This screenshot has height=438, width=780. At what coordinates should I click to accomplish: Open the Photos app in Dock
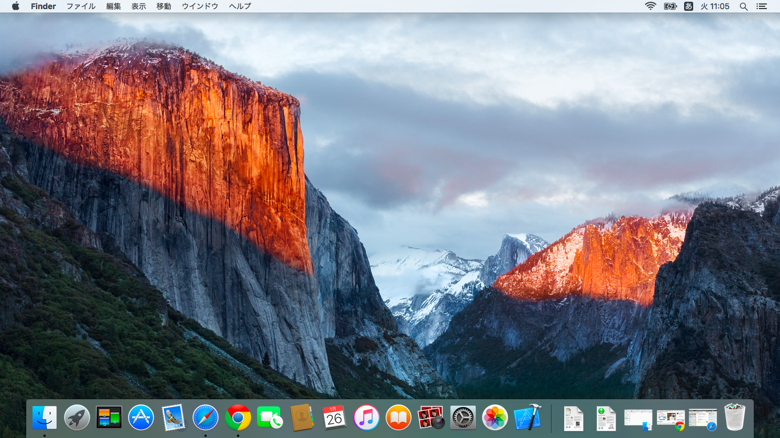click(x=495, y=417)
